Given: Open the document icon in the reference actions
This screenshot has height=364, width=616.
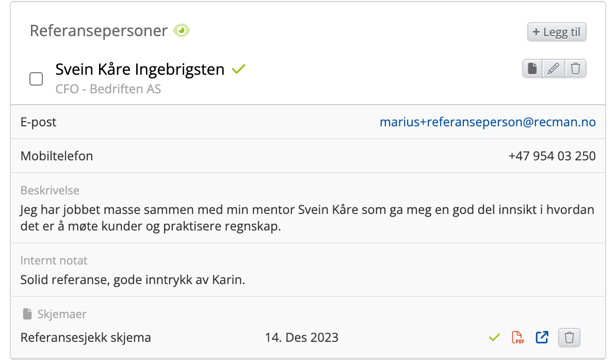Looking at the screenshot, I should (x=532, y=69).
